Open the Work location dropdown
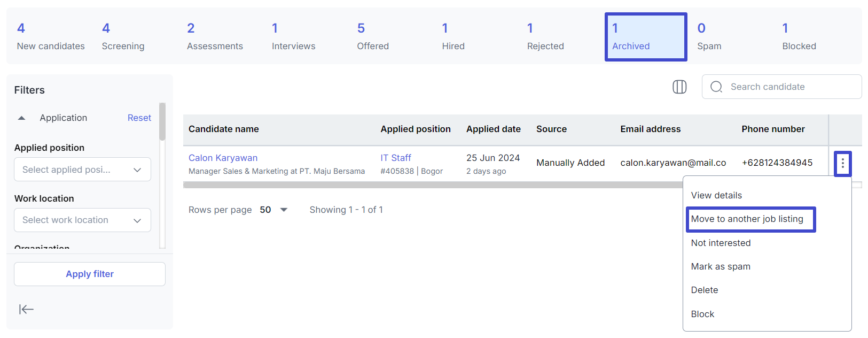 click(82, 220)
